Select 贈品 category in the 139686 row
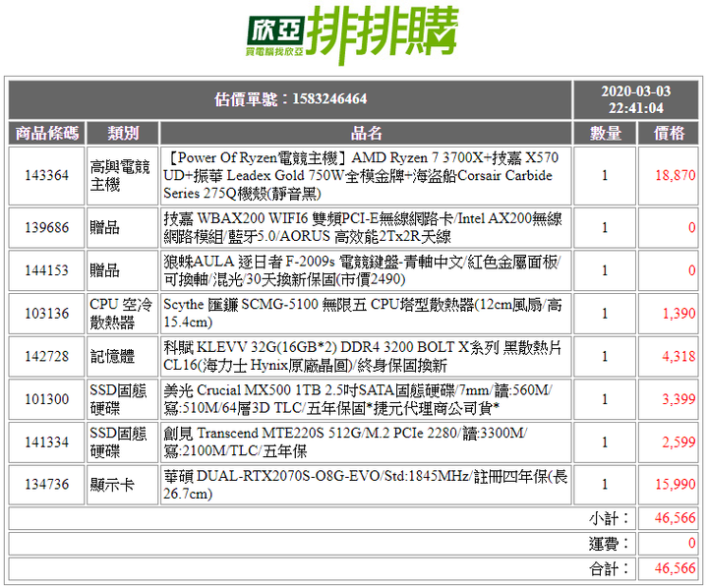Viewport: 708px width, 588px height. [x=105, y=227]
